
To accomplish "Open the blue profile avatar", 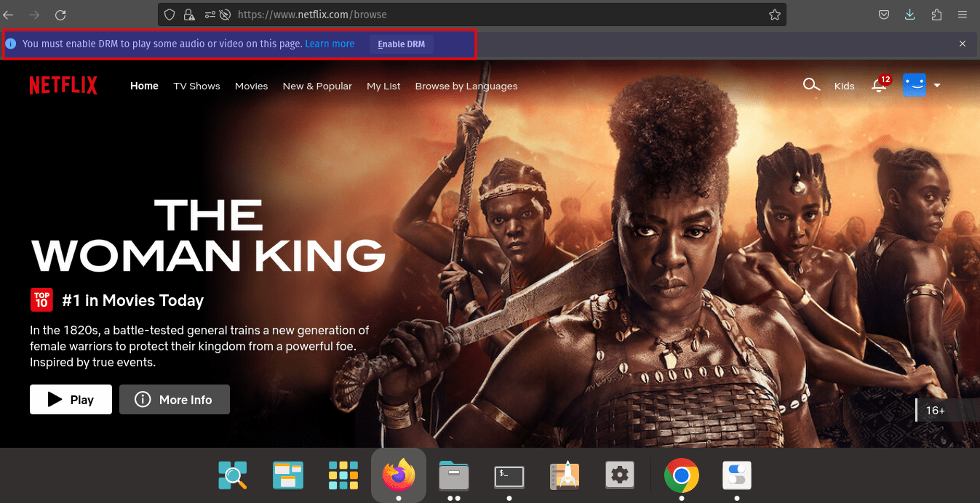I will [915, 85].
